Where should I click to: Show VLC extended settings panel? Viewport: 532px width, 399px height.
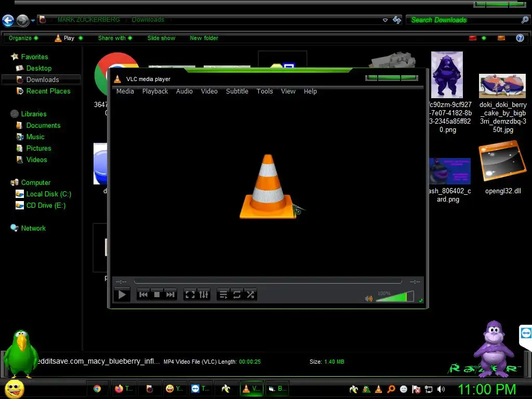(204, 295)
